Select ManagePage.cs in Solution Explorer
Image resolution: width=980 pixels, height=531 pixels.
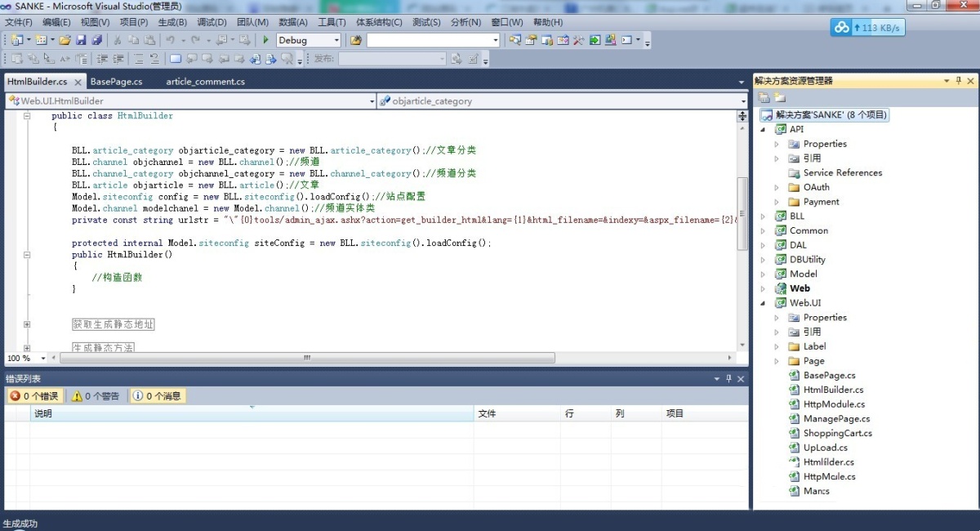point(836,418)
